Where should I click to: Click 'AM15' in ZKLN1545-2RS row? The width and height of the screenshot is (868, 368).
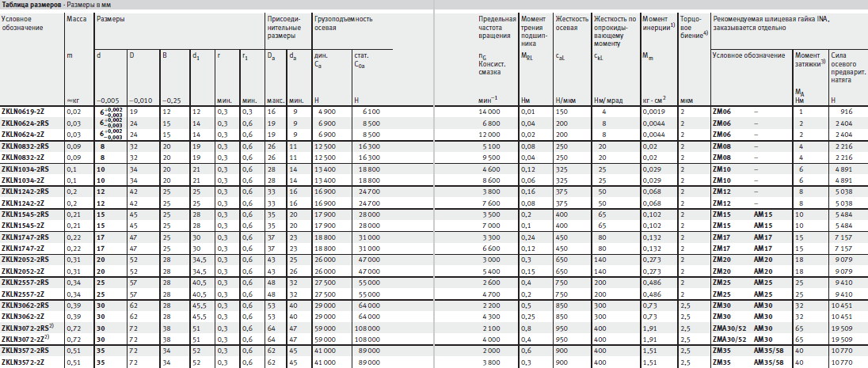pos(762,214)
